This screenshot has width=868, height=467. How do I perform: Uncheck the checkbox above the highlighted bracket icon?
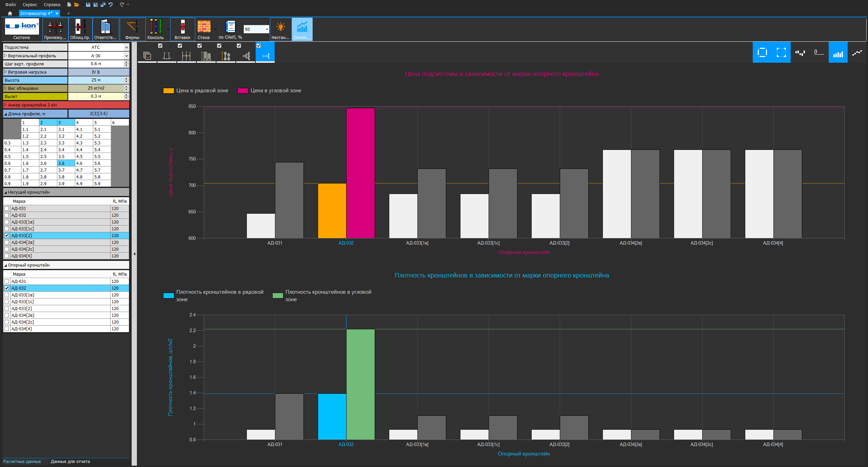tap(259, 46)
